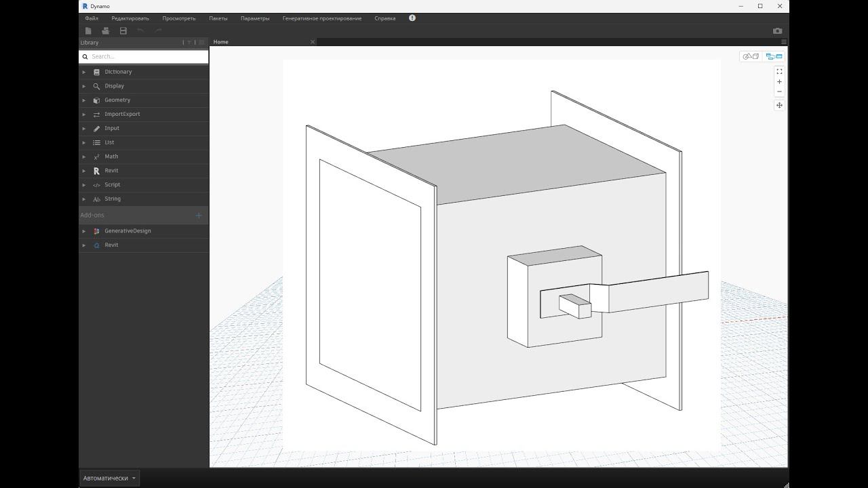Click the search magnifier icon
Viewport: 868px width, 488px height.
click(85, 57)
